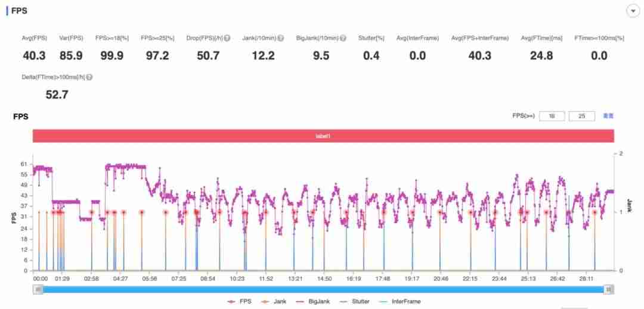Open help icon beside Drop(FPS) metric
Screen dimensions: 644x309
227,38
